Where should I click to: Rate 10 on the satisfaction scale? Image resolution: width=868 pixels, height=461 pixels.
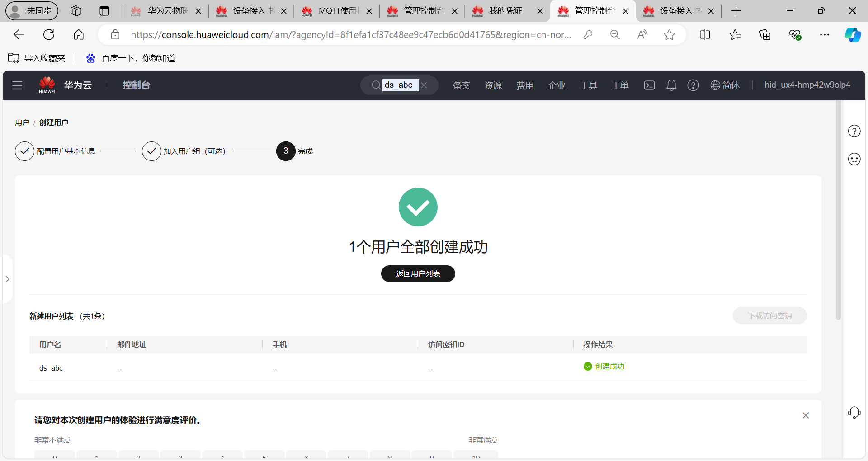click(x=476, y=456)
